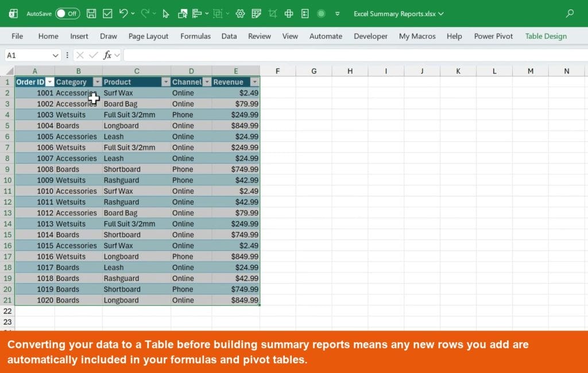
Task: Open the Draw tab
Action: (x=109, y=36)
